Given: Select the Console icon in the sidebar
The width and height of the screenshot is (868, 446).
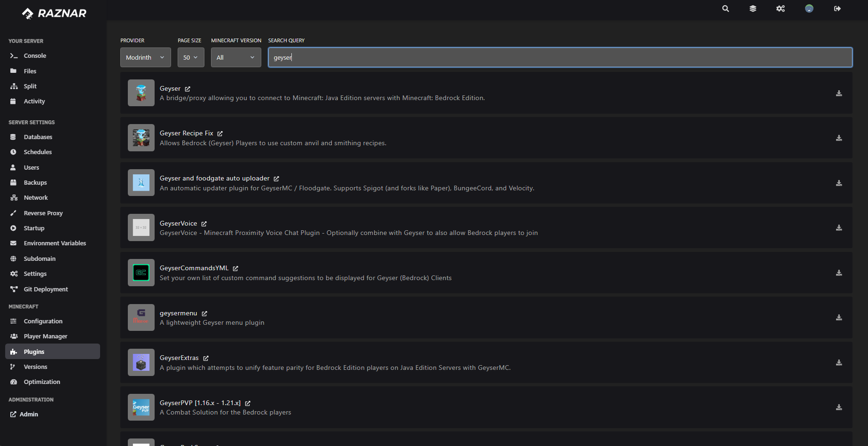Looking at the screenshot, I should [x=15, y=55].
